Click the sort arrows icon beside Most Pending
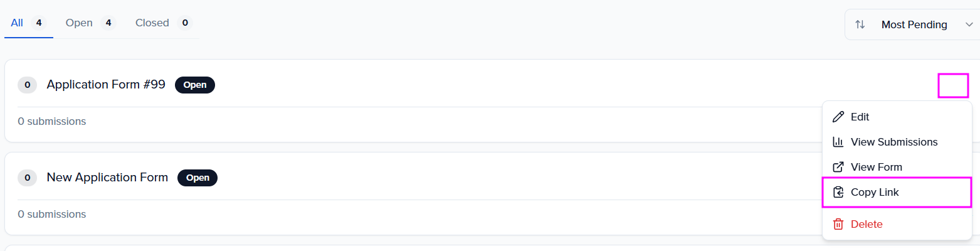Image resolution: width=980 pixels, height=251 pixels. coord(860,24)
